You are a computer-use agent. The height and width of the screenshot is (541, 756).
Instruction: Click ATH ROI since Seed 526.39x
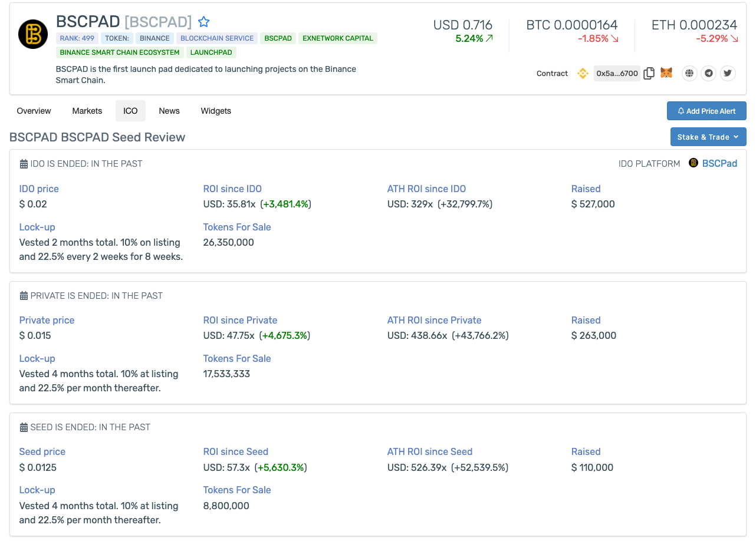(448, 467)
